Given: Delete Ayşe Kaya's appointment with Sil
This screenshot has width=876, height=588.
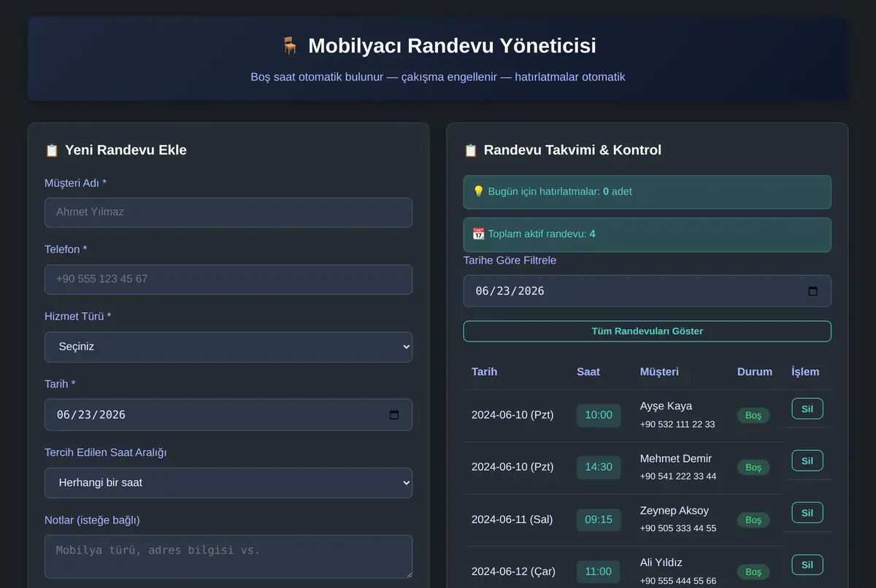Looking at the screenshot, I should pyautogui.click(x=807, y=409).
